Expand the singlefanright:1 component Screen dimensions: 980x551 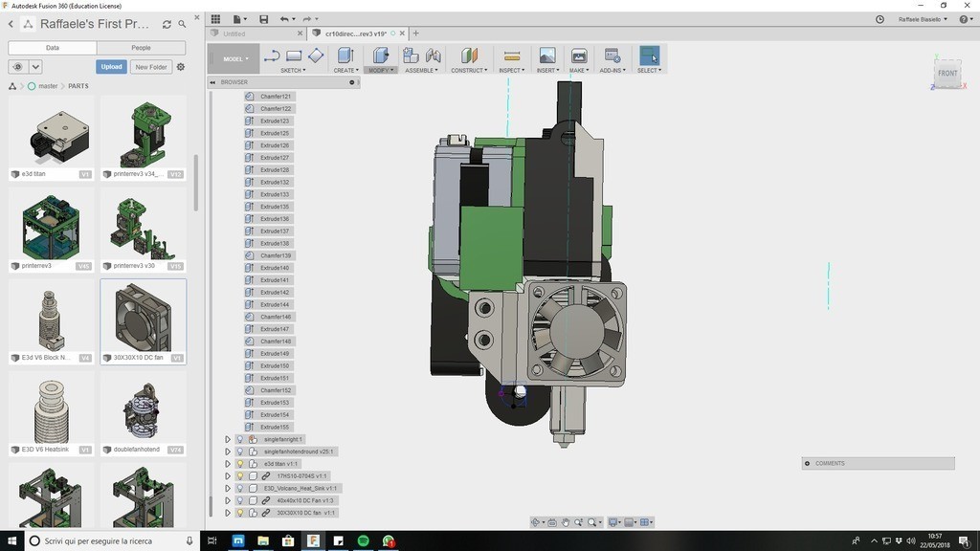pyautogui.click(x=228, y=439)
